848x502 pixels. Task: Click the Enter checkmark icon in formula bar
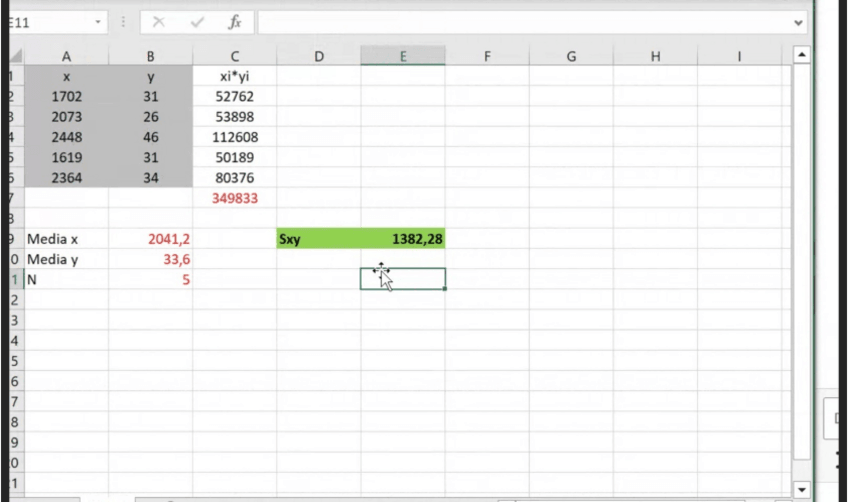click(x=196, y=22)
